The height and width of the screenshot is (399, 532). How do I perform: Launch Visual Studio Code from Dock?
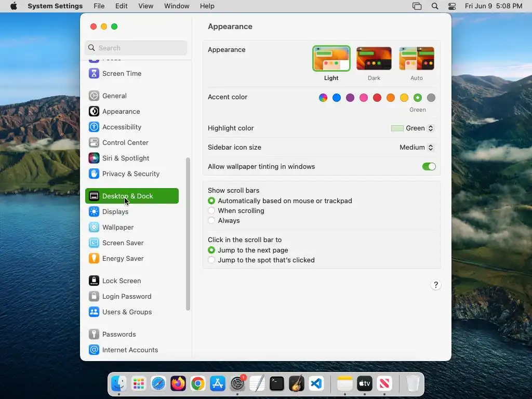(x=316, y=384)
